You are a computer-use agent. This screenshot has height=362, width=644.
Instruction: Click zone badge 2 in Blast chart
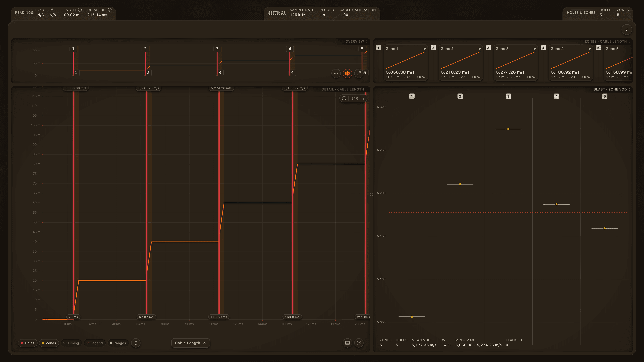click(x=460, y=96)
